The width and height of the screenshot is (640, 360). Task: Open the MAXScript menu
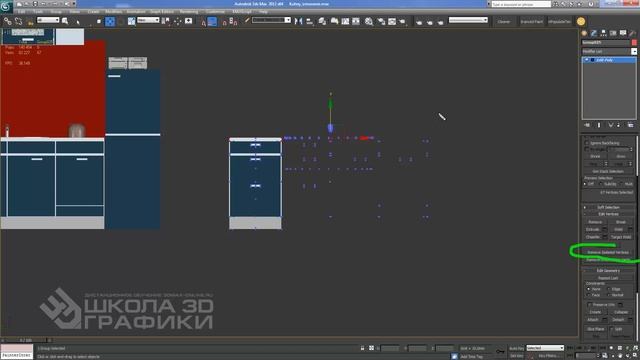(x=242, y=12)
